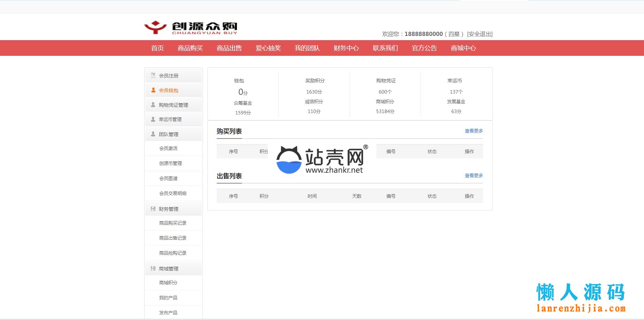This screenshot has height=320, width=644.
Task: Click the 团队管理 person icon
Action: click(x=153, y=134)
